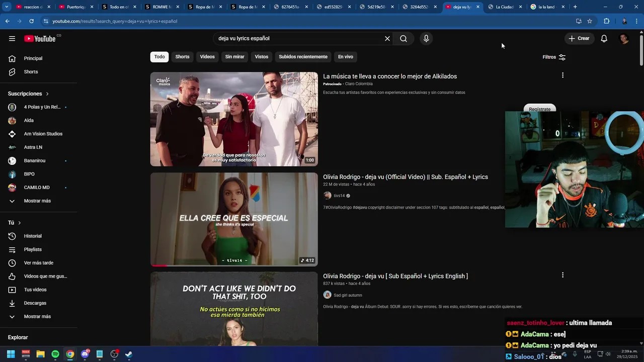Select the Vistos filter chip
644x362 pixels.
[262, 57]
